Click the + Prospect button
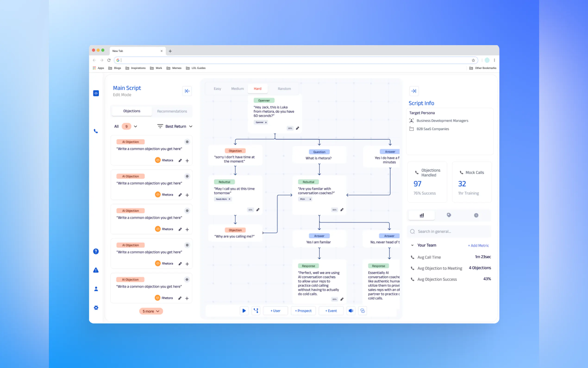Screen dimensions: 588x368 click(303, 311)
